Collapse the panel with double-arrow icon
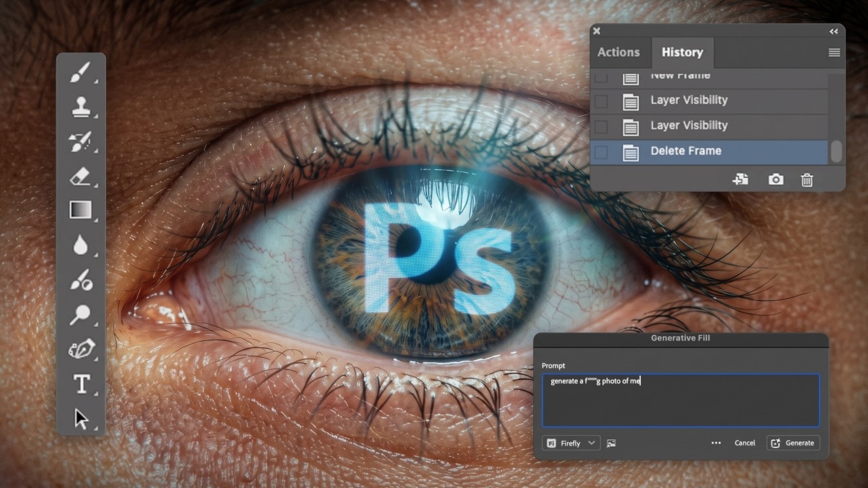The height and width of the screenshot is (488, 868). (833, 31)
